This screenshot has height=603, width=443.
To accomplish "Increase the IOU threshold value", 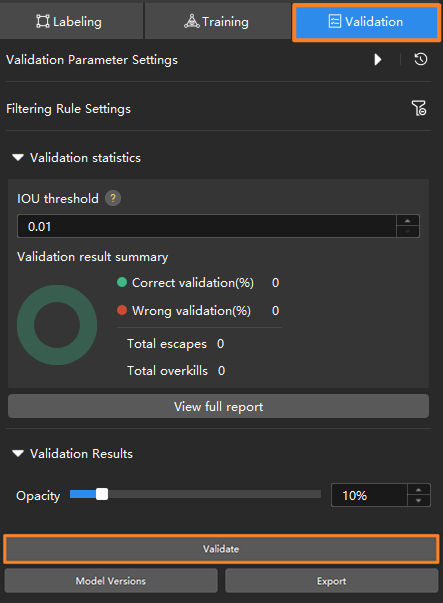I will coord(408,221).
